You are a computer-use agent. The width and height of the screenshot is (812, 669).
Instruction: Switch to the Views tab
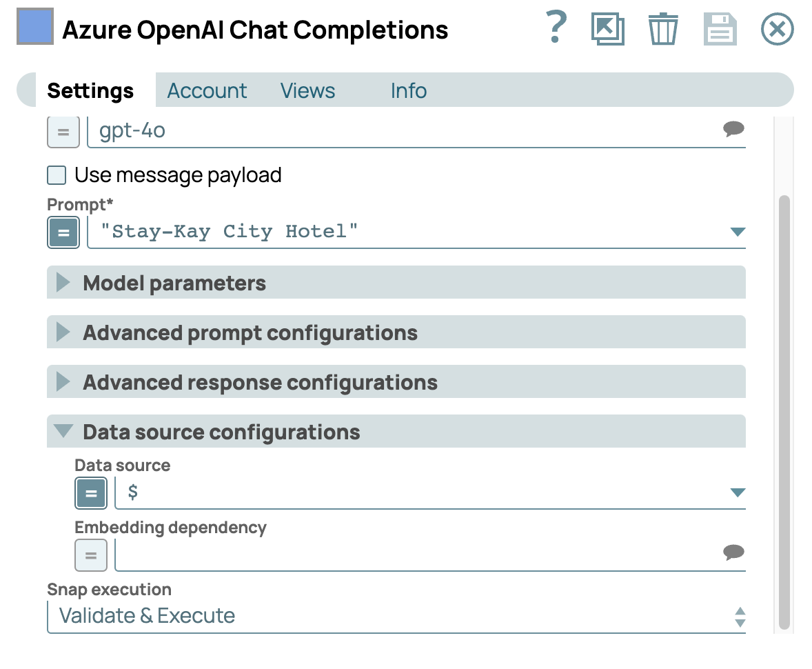click(x=307, y=91)
